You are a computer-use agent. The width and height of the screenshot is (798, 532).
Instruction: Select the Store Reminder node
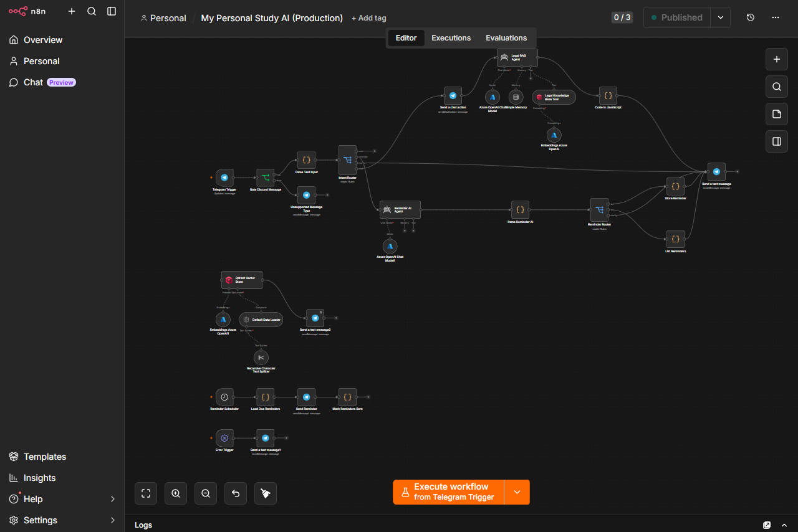tap(675, 187)
